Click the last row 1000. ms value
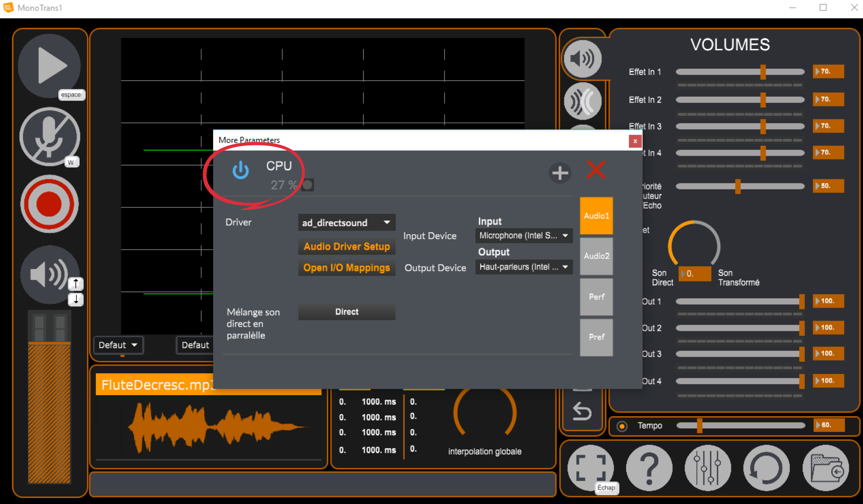This screenshot has height=504, width=863. [x=378, y=450]
